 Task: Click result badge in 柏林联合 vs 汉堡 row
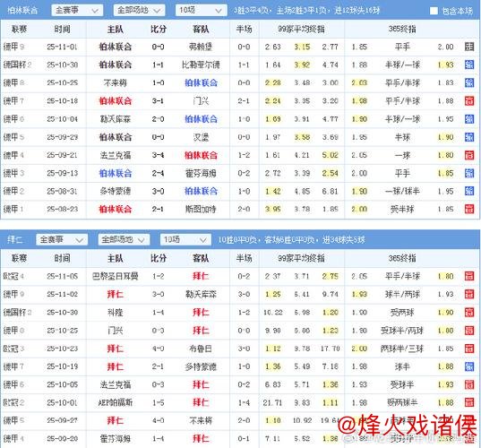(x=469, y=137)
